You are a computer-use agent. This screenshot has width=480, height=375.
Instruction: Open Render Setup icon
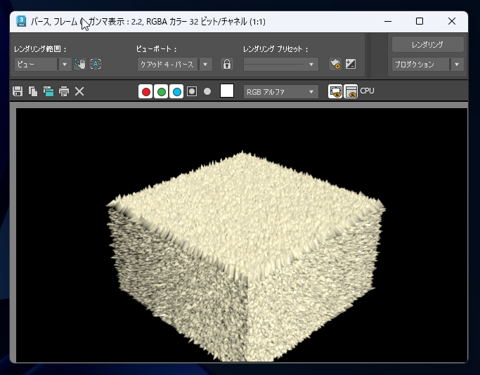tap(335, 64)
